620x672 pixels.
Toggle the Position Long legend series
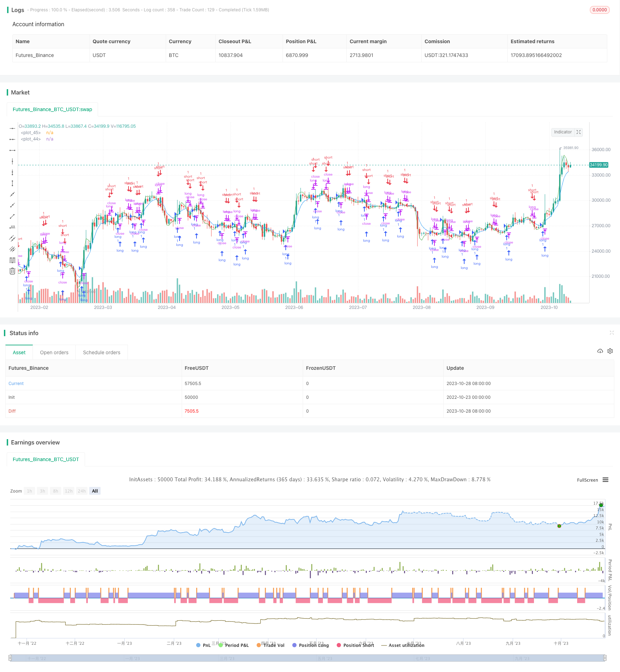point(311,645)
